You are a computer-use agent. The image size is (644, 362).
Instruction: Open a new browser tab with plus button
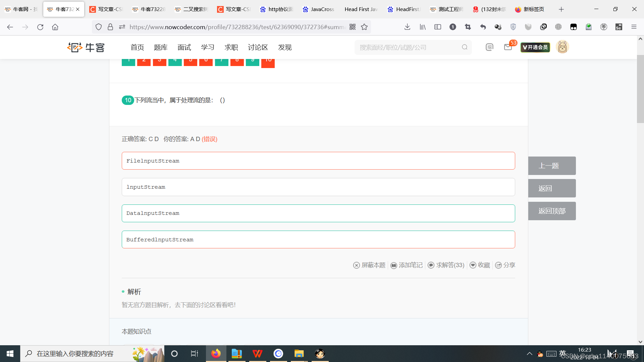coord(561,9)
